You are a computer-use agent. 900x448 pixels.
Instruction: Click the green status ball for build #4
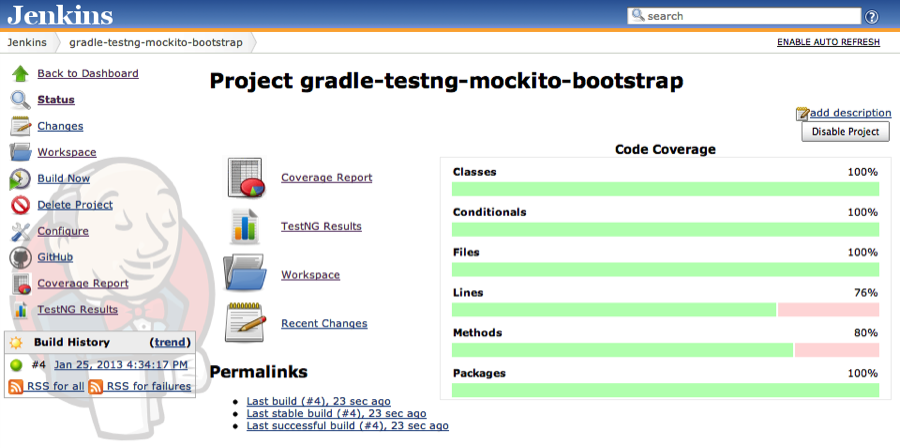[17, 365]
